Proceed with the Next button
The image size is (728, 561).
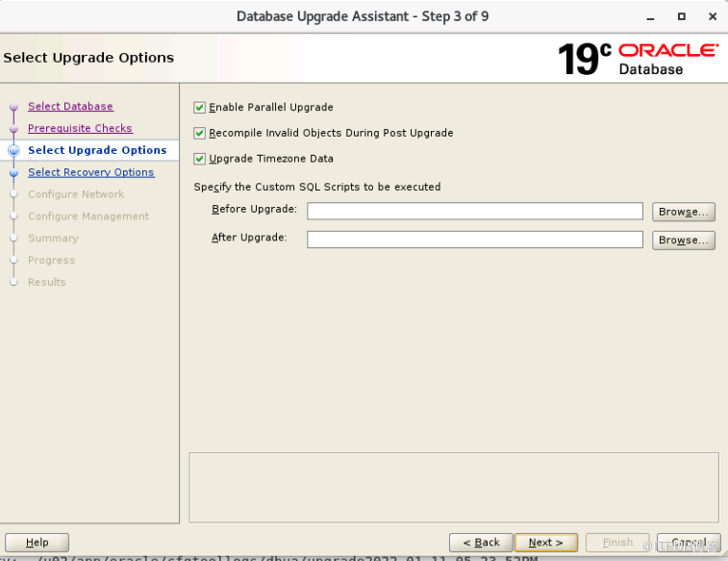point(546,543)
